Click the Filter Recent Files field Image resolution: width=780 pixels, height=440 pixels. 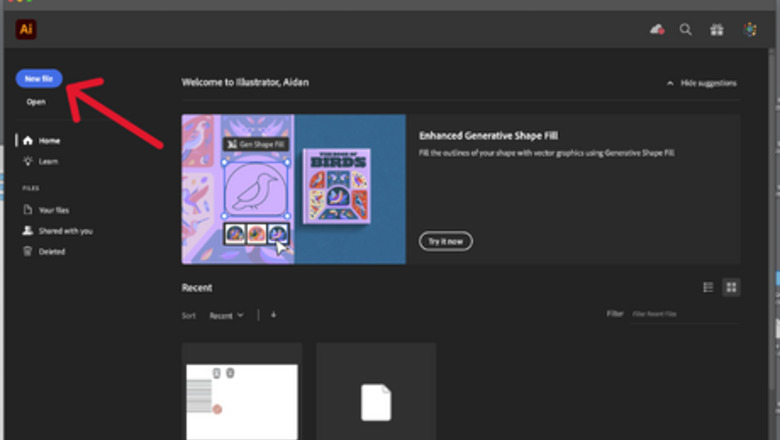tap(684, 314)
